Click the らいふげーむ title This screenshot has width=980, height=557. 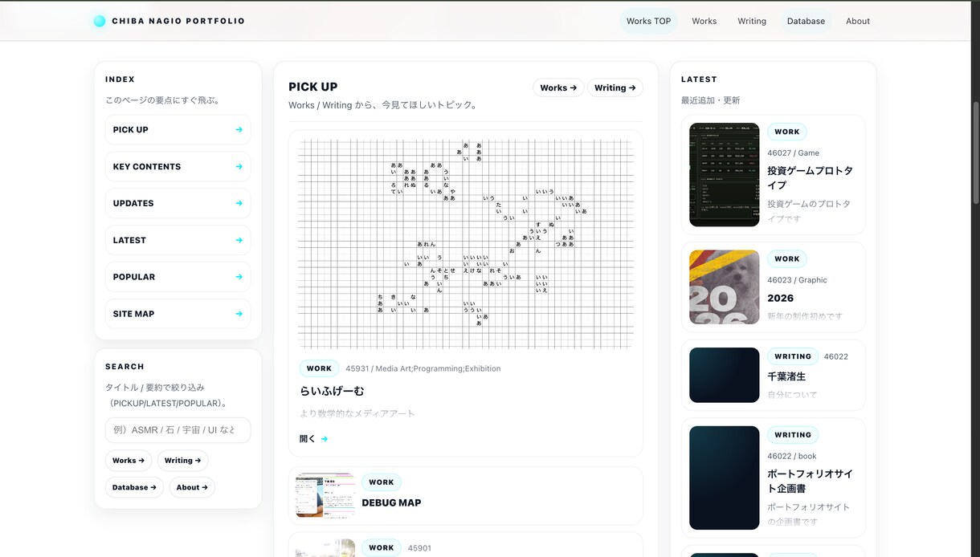tap(332, 391)
